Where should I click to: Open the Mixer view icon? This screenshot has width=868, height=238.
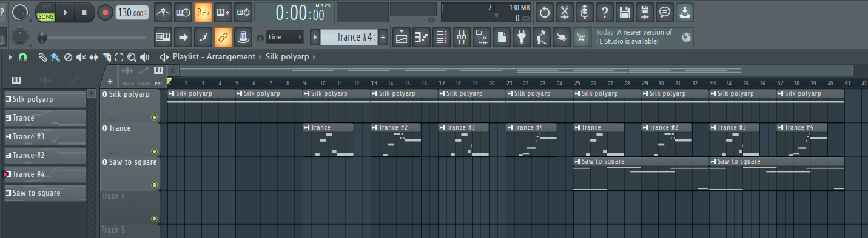[x=461, y=38]
